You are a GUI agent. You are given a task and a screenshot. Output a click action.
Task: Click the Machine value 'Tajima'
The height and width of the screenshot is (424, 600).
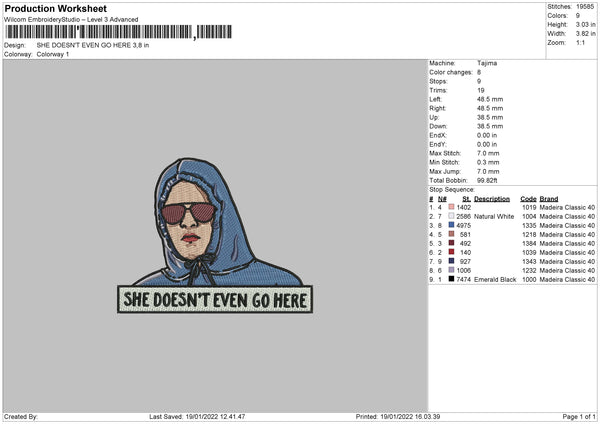(487, 63)
